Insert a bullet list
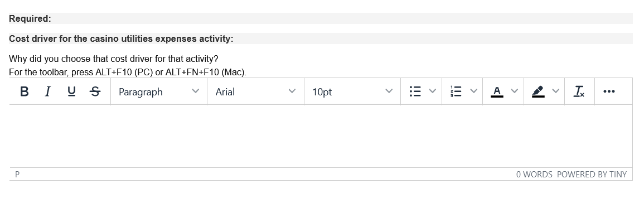Viewport: 644px width, 203px height. point(415,91)
